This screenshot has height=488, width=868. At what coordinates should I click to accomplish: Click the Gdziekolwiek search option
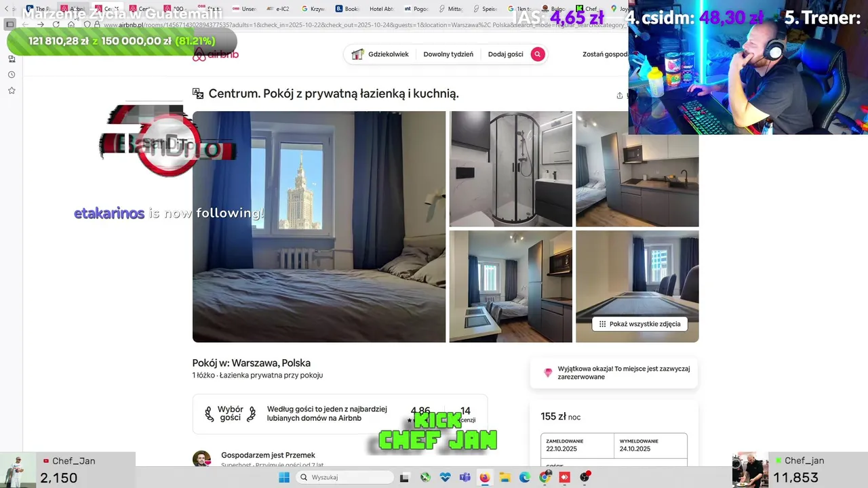pyautogui.click(x=389, y=54)
